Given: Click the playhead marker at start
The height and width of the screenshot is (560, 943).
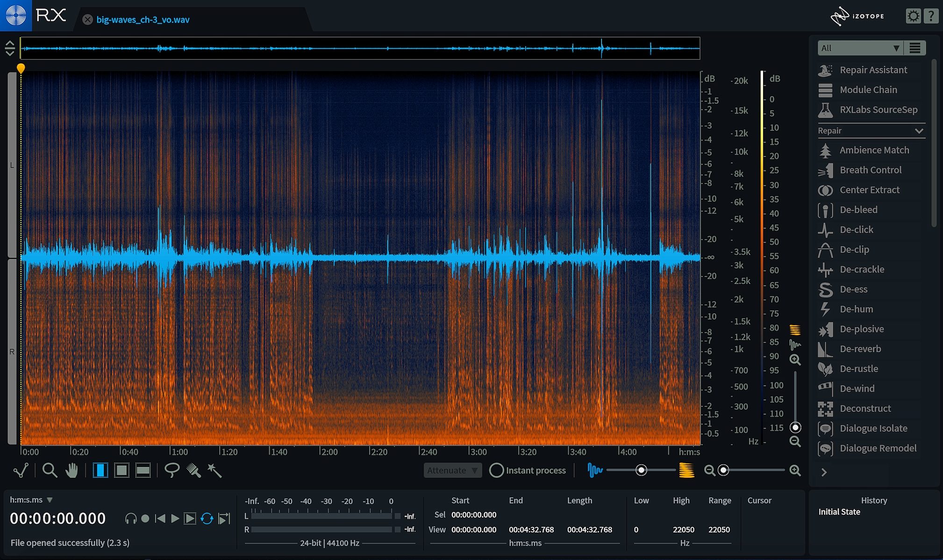Looking at the screenshot, I should (21, 69).
